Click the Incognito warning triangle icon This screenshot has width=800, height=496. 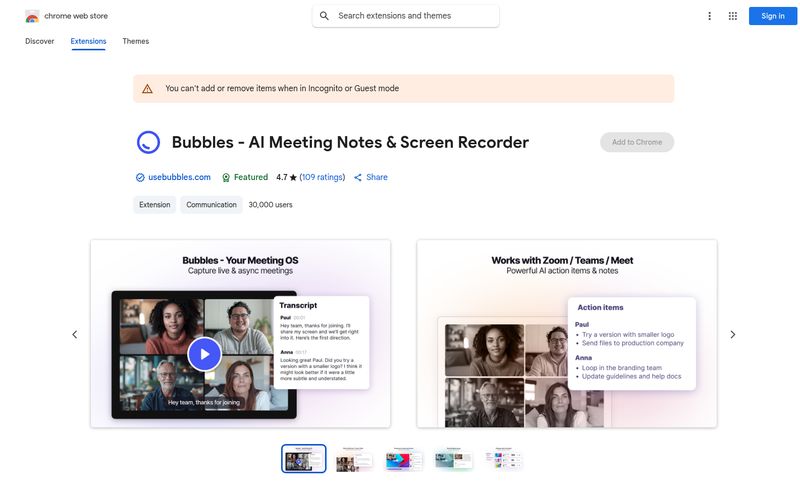pyautogui.click(x=147, y=89)
